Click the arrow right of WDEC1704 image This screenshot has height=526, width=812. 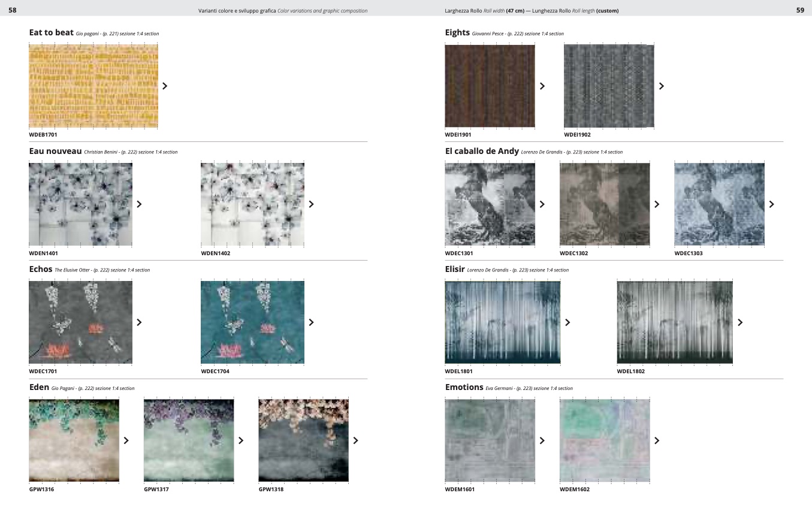pos(311,322)
